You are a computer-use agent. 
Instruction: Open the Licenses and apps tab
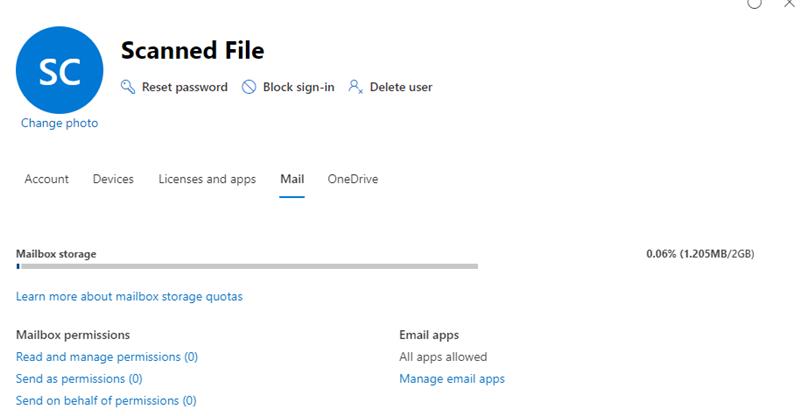(207, 179)
